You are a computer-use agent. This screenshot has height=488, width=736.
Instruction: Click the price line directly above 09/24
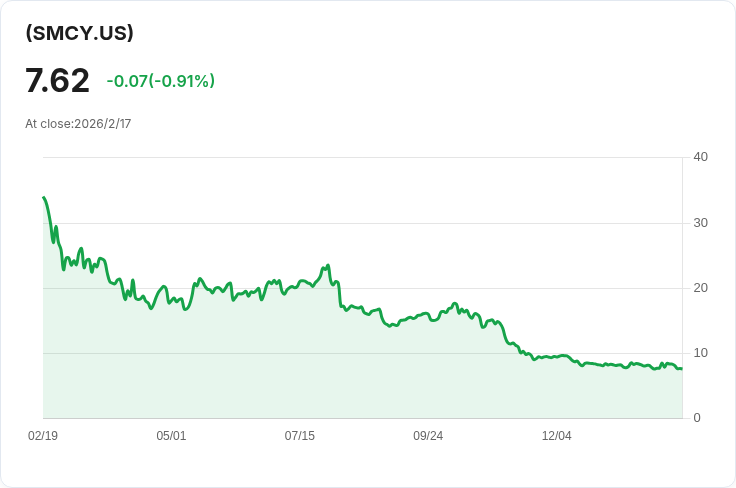click(x=428, y=315)
